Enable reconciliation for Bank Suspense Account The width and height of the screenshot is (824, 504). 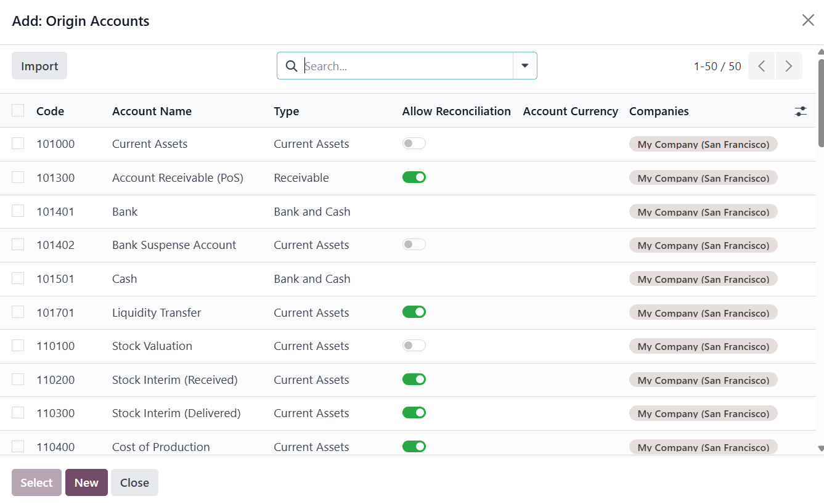coord(414,245)
